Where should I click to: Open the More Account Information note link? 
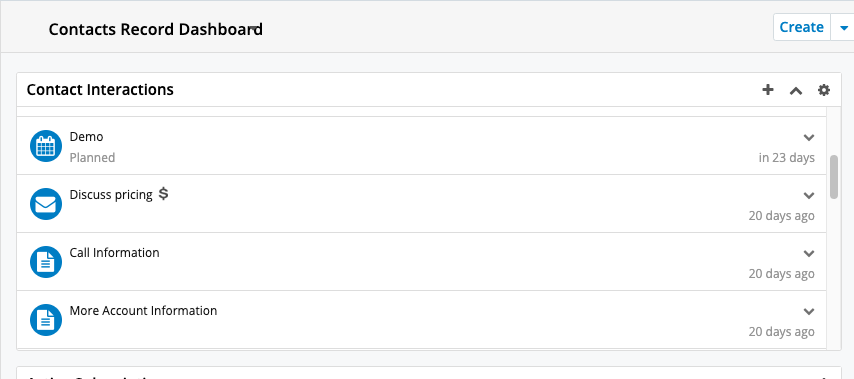click(143, 310)
